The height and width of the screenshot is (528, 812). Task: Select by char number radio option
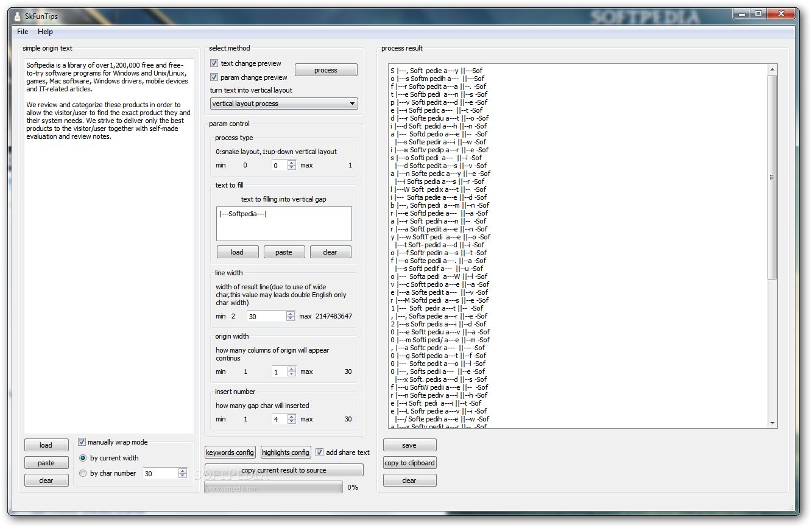83,473
